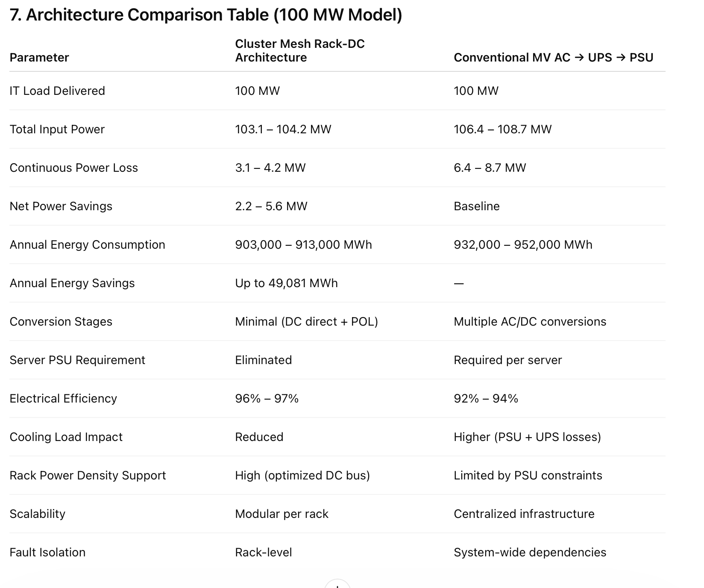This screenshot has height=588, width=704.
Task: Click the Baseline cell
Action: (476, 206)
